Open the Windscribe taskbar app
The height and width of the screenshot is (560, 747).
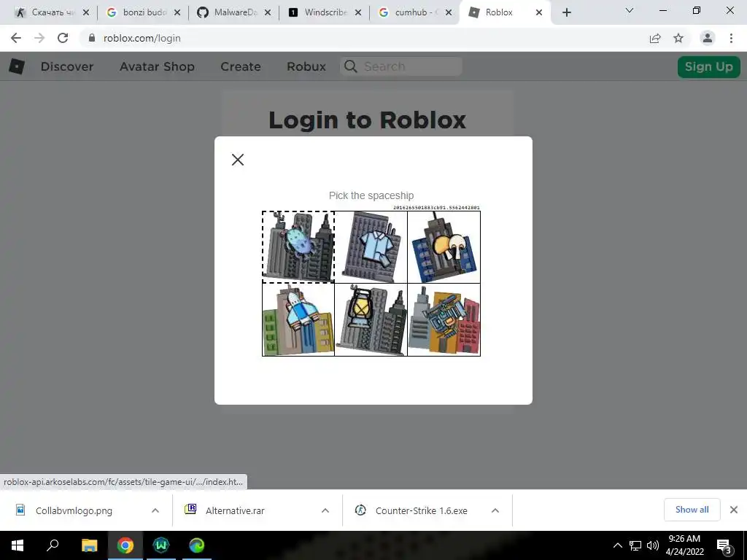coord(161,545)
